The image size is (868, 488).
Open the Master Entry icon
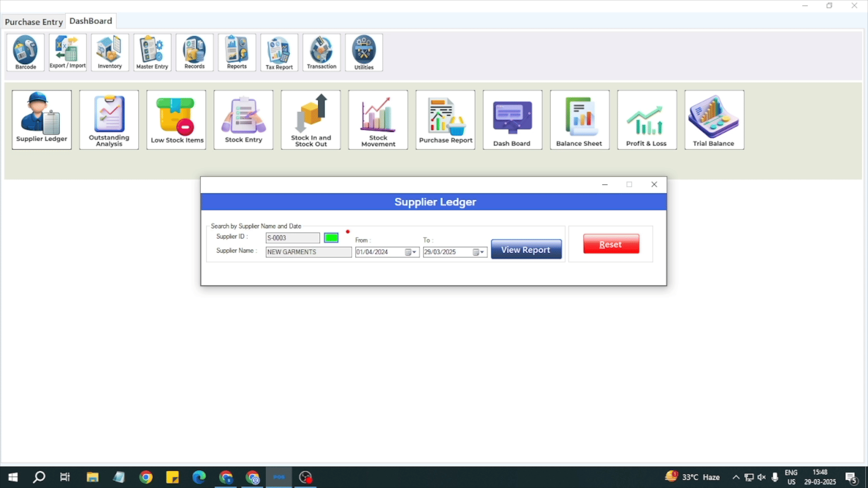(152, 52)
